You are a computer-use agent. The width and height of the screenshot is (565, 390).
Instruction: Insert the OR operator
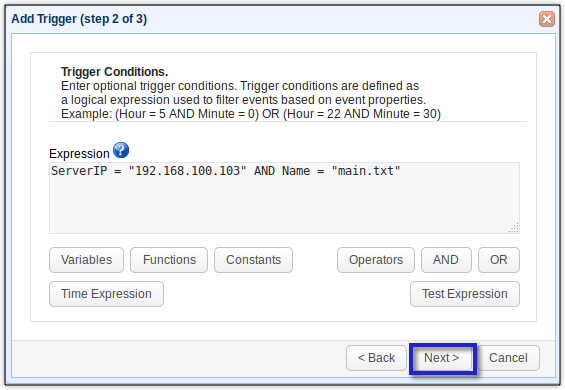coord(499,260)
